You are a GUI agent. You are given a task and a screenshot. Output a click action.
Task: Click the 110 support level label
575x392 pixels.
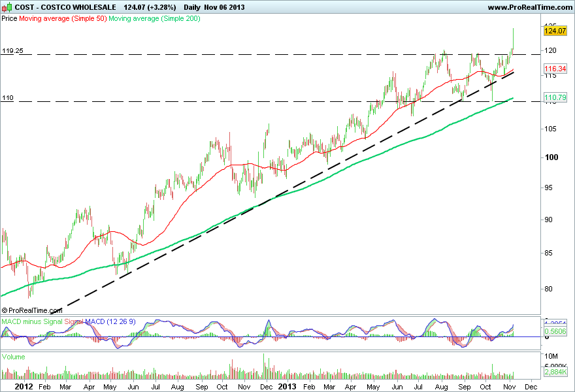click(x=7, y=98)
